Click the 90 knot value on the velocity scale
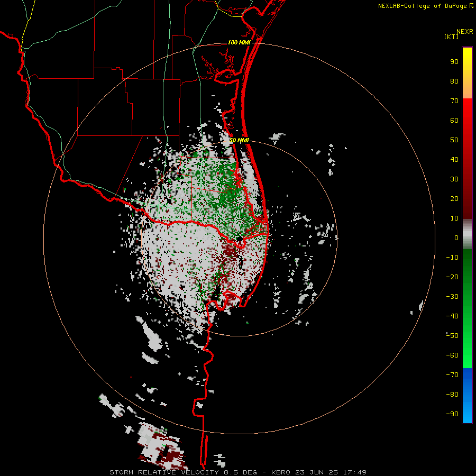Image resolution: width=476 pixels, height=476 pixels. (x=454, y=62)
